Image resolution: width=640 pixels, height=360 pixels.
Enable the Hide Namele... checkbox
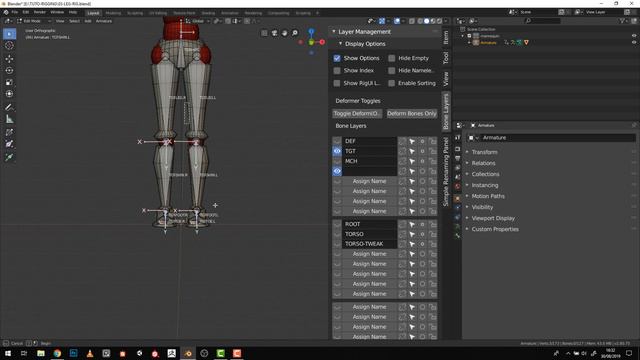391,71
